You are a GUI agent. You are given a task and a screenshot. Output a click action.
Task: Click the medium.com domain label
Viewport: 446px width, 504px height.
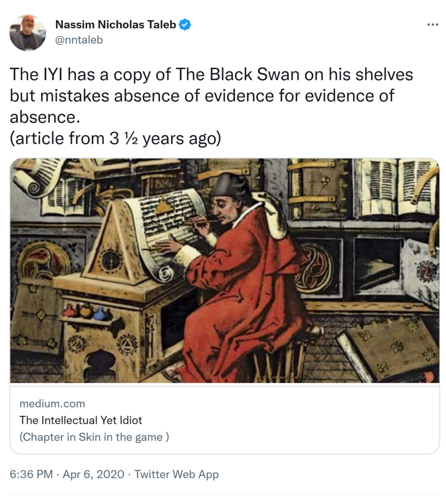coord(52,404)
